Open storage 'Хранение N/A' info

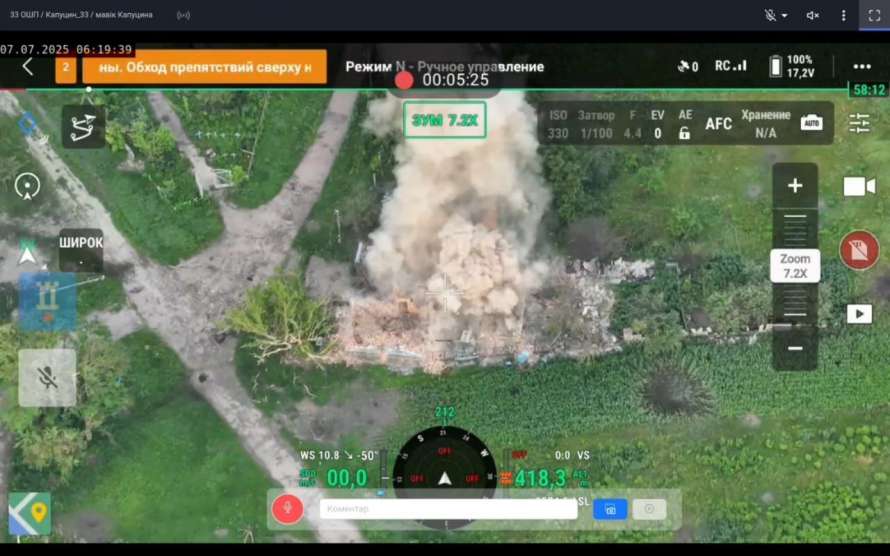point(766,124)
